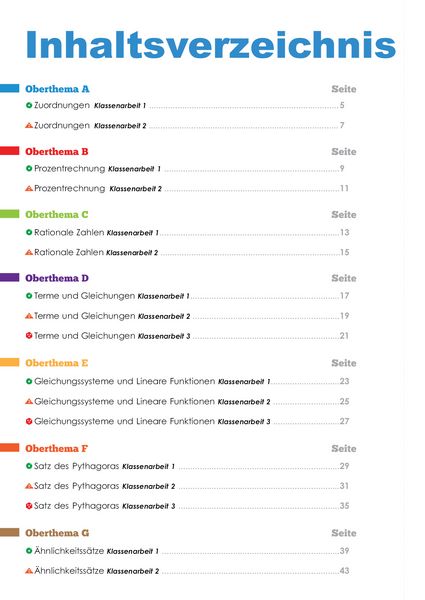Click the red Satz des Pythagoras Klassenarbeit 3 icon
This screenshot has height=600, width=425.
29,506
